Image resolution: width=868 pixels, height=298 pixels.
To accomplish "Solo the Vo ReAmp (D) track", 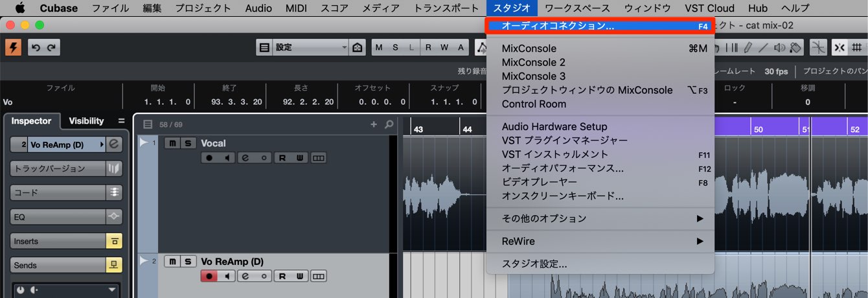I will 188,262.
